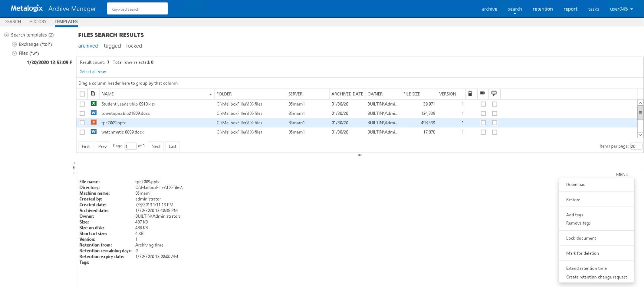Click into the keyword search field

[x=137, y=9]
